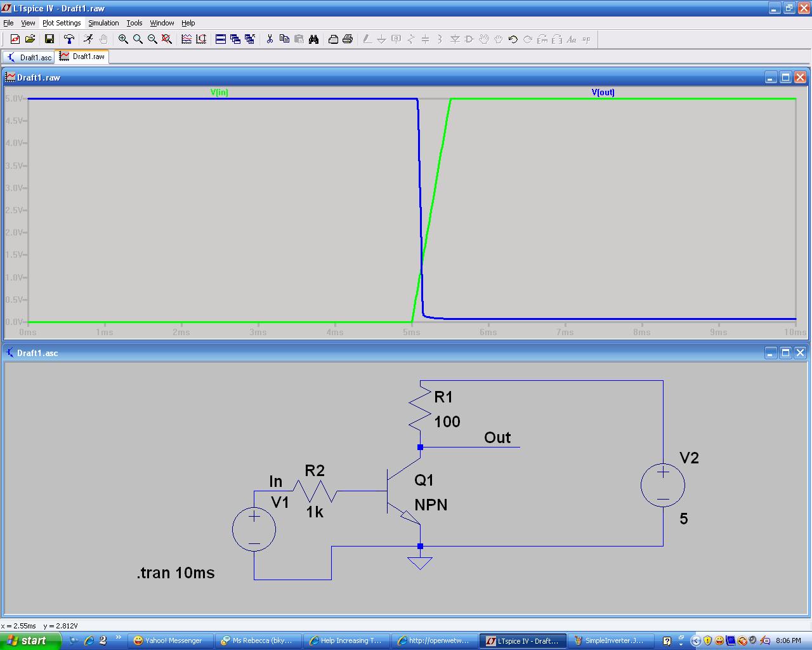Click the .tran 10ms directive text
Viewport: 812px width, 650px height.
(176, 573)
